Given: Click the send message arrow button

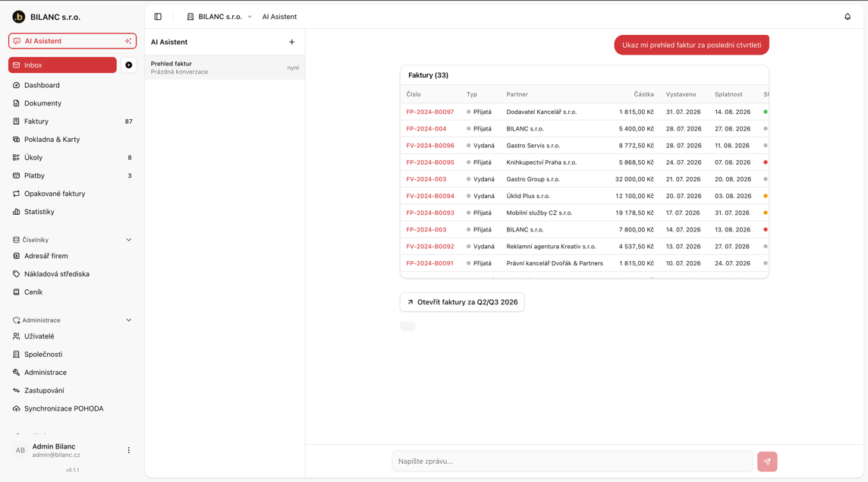Looking at the screenshot, I should pos(767,462).
